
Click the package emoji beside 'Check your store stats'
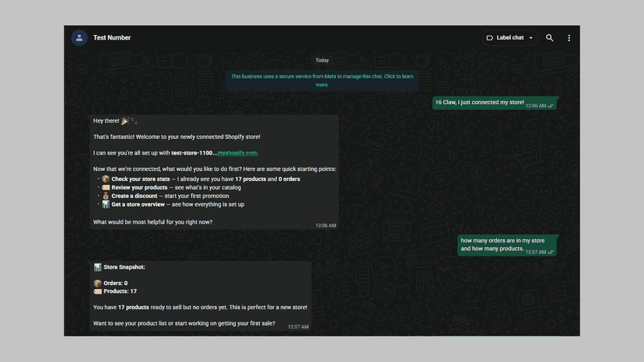[x=106, y=179]
